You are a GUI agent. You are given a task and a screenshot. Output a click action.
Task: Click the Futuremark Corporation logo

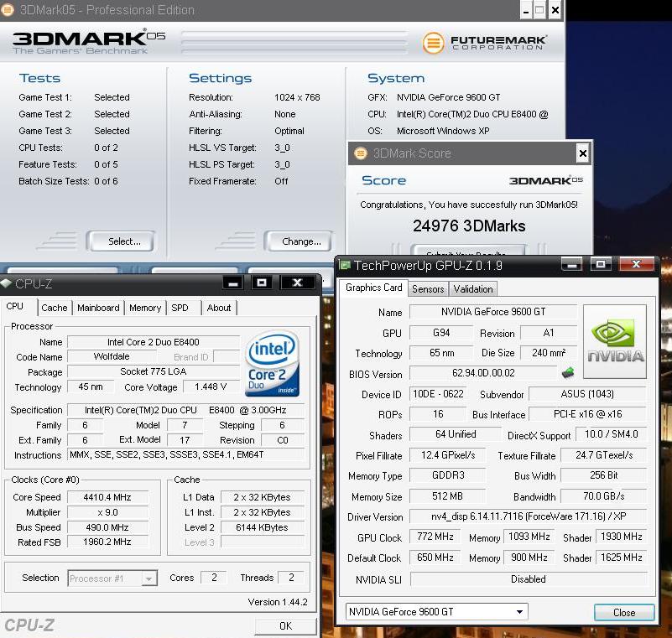tap(484, 43)
